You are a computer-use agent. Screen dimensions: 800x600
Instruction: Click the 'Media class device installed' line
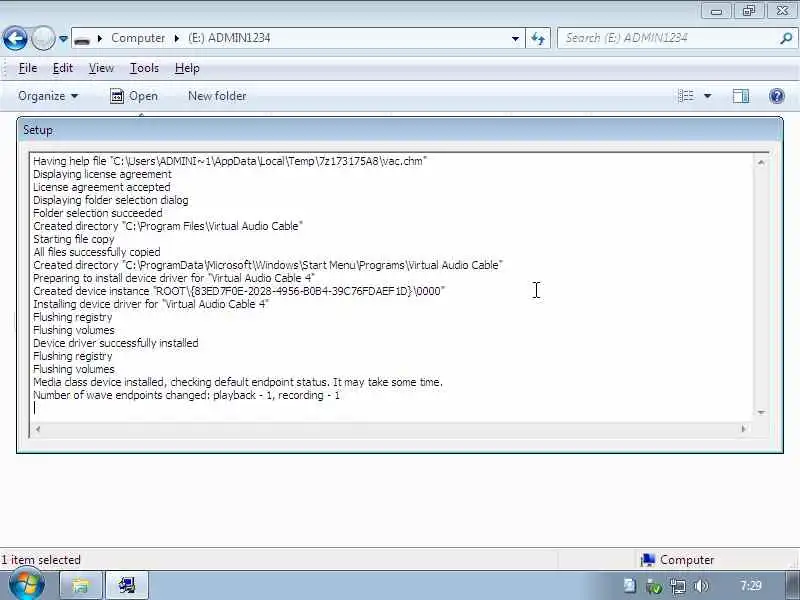click(238, 382)
